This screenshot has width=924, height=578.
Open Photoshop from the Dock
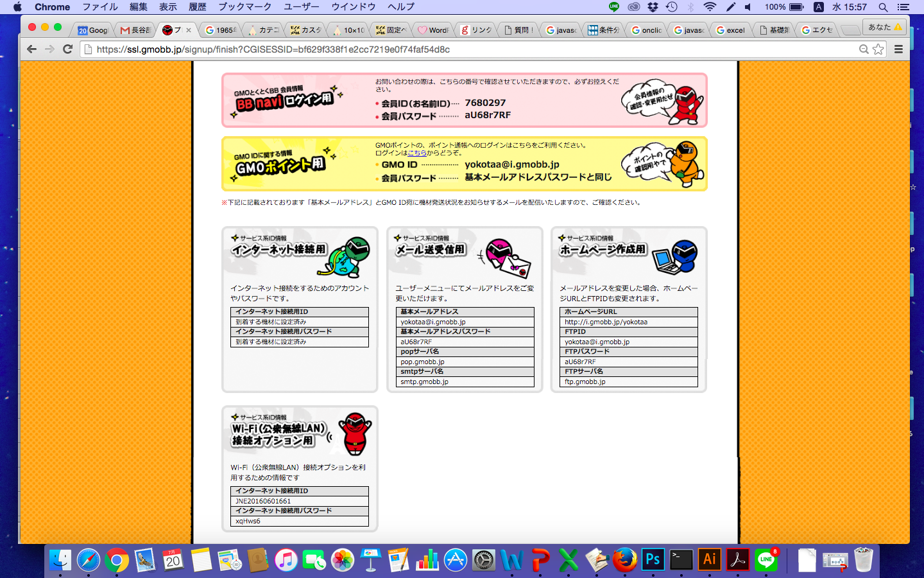653,559
